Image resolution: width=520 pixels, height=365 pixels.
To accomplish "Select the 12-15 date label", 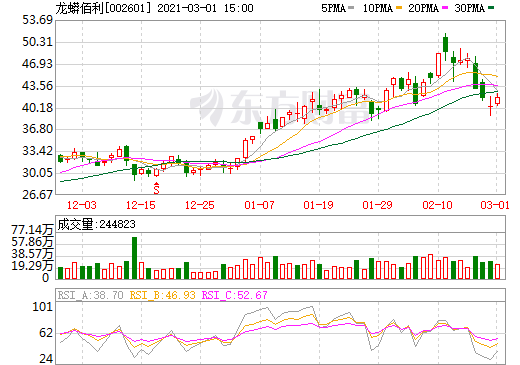I will [x=141, y=205].
